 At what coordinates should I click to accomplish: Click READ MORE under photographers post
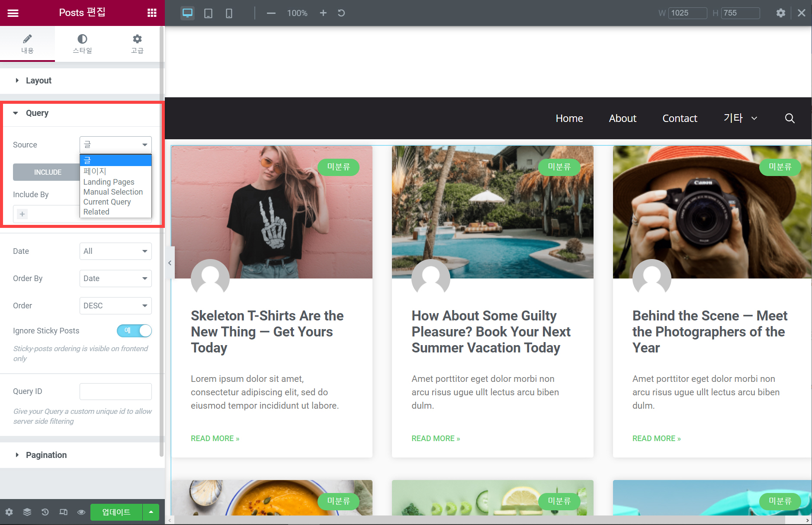tap(656, 439)
